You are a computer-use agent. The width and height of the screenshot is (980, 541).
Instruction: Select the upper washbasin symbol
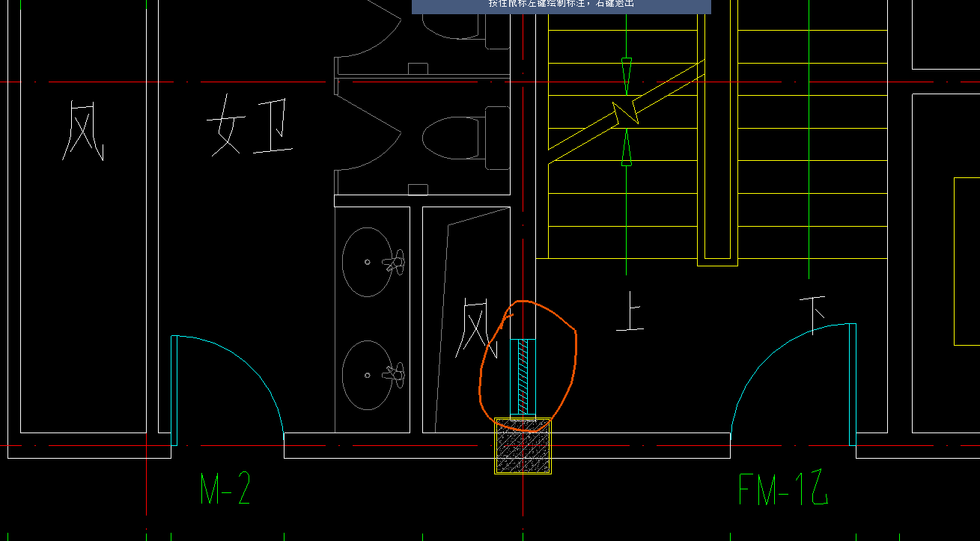pyautogui.click(x=373, y=262)
